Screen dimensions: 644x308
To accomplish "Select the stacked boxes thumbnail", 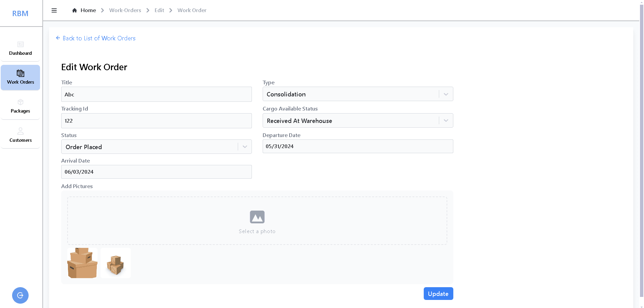I will click(82, 263).
